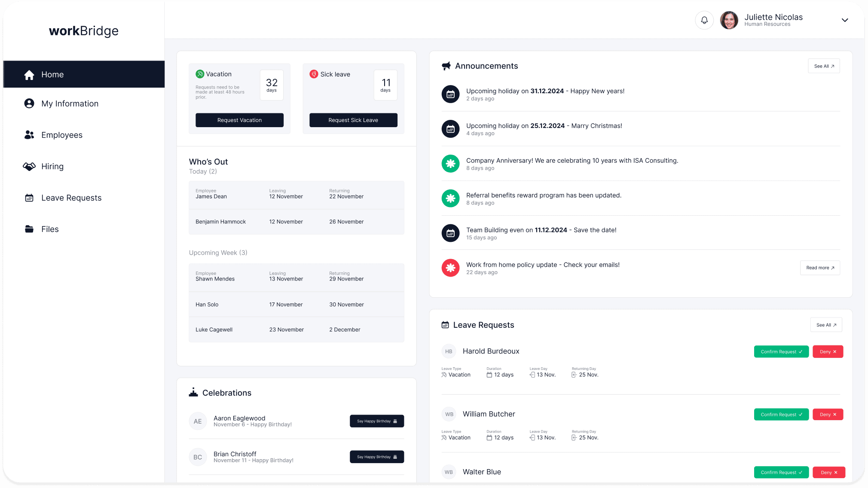The image size is (868, 488).
Task: Click the green Company Anniversary announcement icon
Action: pyautogui.click(x=450, y=164)
